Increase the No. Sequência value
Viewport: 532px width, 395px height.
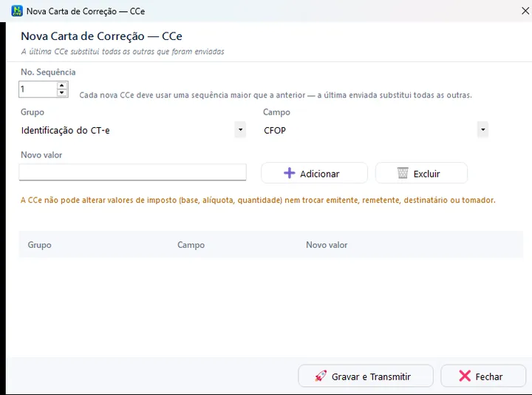pos(62,85)
